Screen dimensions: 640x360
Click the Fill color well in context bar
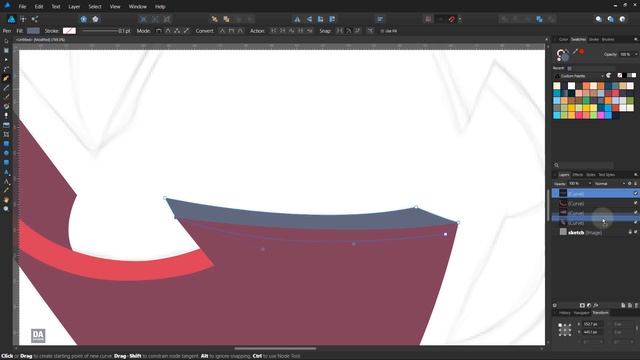[x=33, y=31]
